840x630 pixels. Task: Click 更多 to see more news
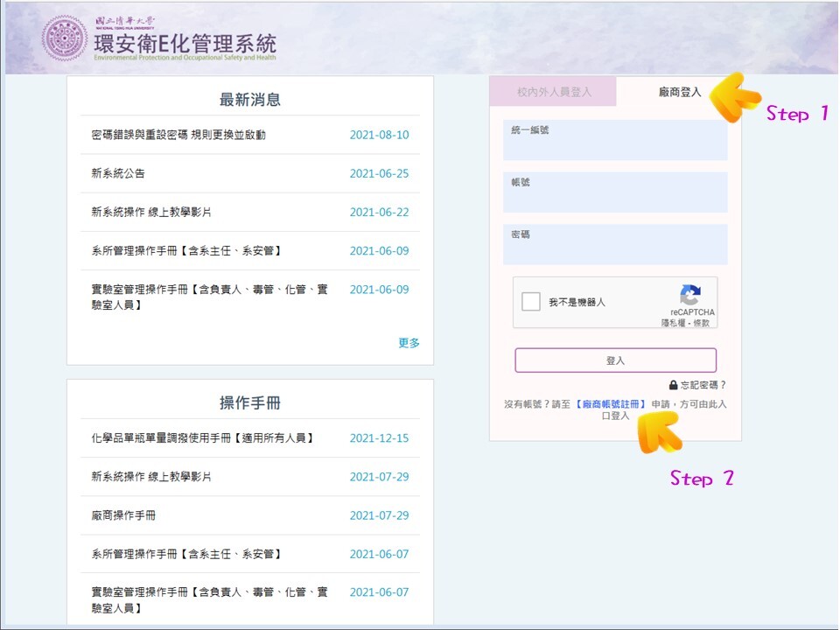pos(409,343)
